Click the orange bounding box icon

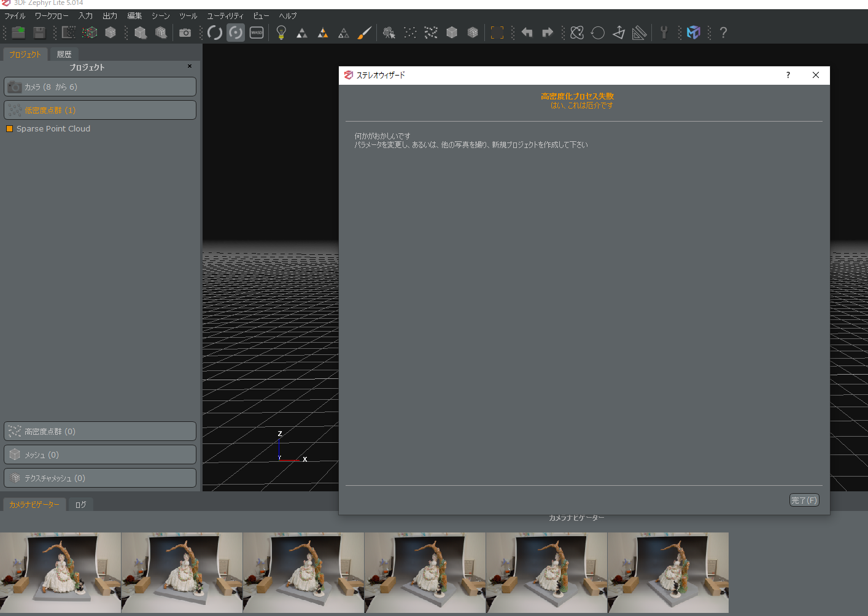coord(497,33)
